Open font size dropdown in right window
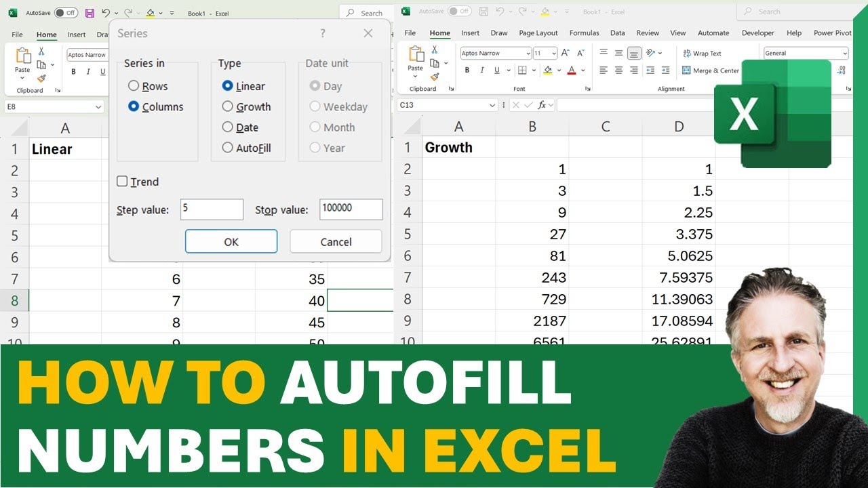 554,54
